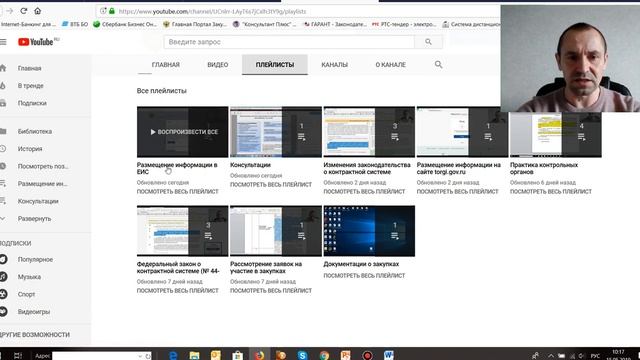Open Популярное in the sidebar subscriptions
The height and width of the screenshot is (360, 640).
pos(35,260)
